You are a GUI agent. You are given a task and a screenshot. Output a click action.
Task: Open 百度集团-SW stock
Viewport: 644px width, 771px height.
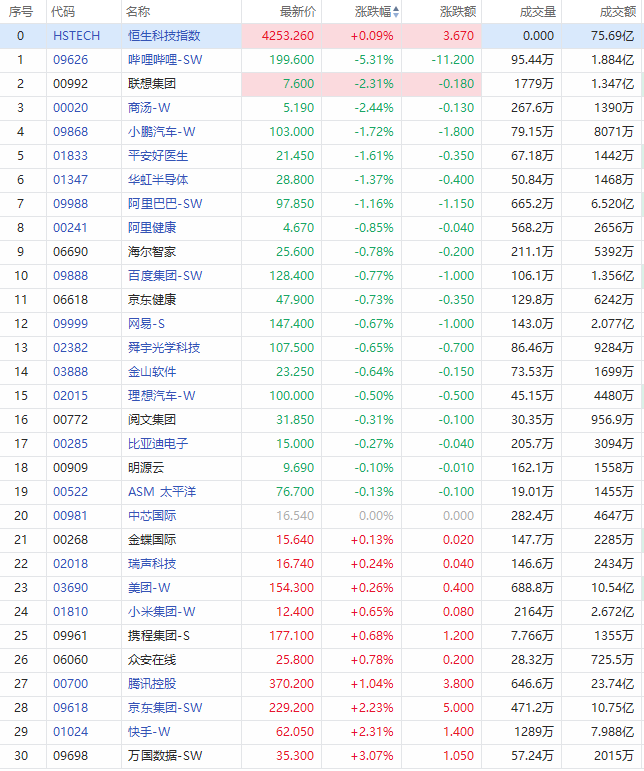165,276
